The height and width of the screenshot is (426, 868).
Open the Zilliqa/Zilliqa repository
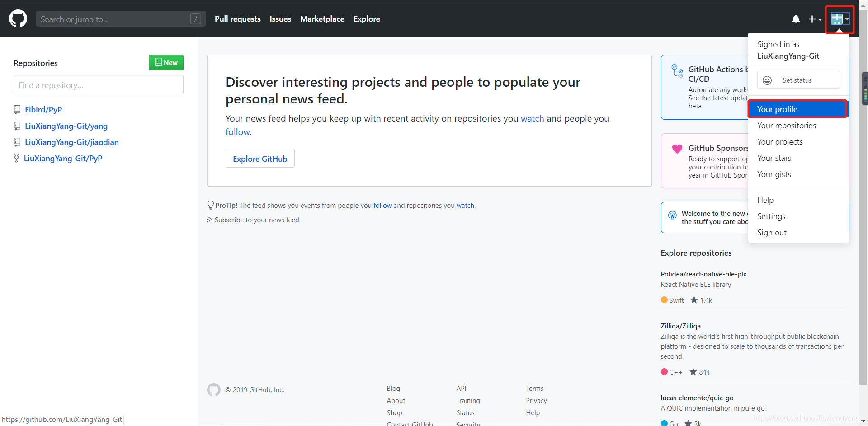pos(680,326)
